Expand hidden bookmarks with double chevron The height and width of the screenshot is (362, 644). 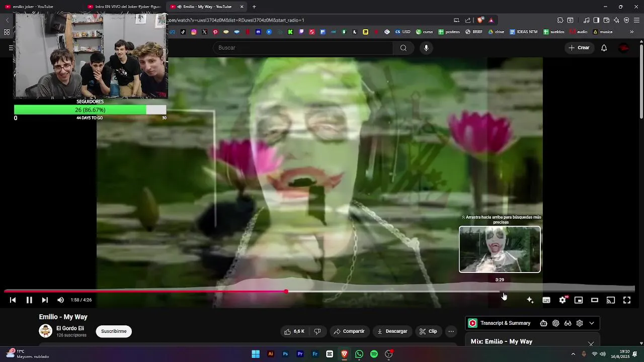pyautogui.click(x=632, y=32)
